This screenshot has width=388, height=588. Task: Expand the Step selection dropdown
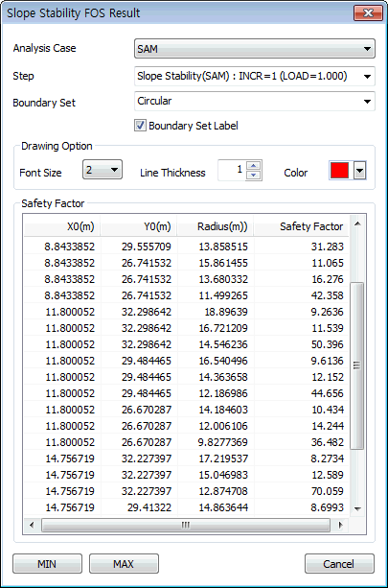[255, 77]
